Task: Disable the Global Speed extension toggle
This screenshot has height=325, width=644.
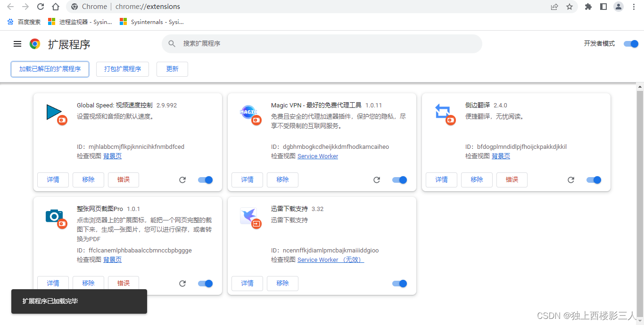Action: (x=206, y=180)
